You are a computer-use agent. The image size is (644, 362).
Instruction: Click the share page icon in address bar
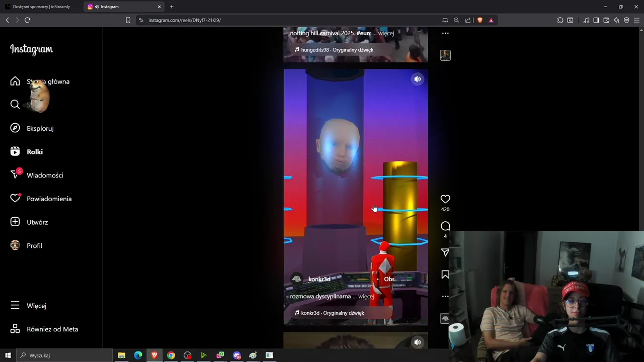click(x=468, y=20)
